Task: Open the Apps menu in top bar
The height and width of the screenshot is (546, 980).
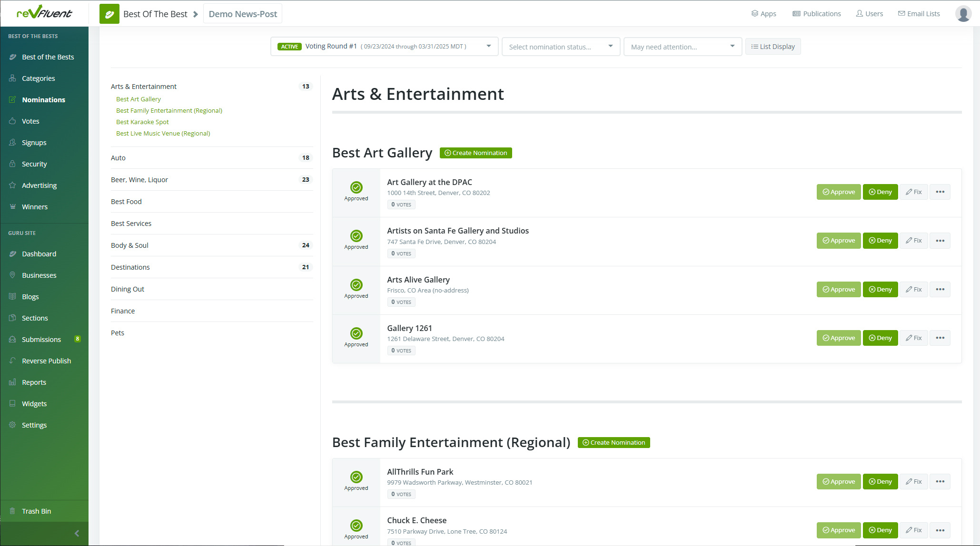Action: [763, 14]
